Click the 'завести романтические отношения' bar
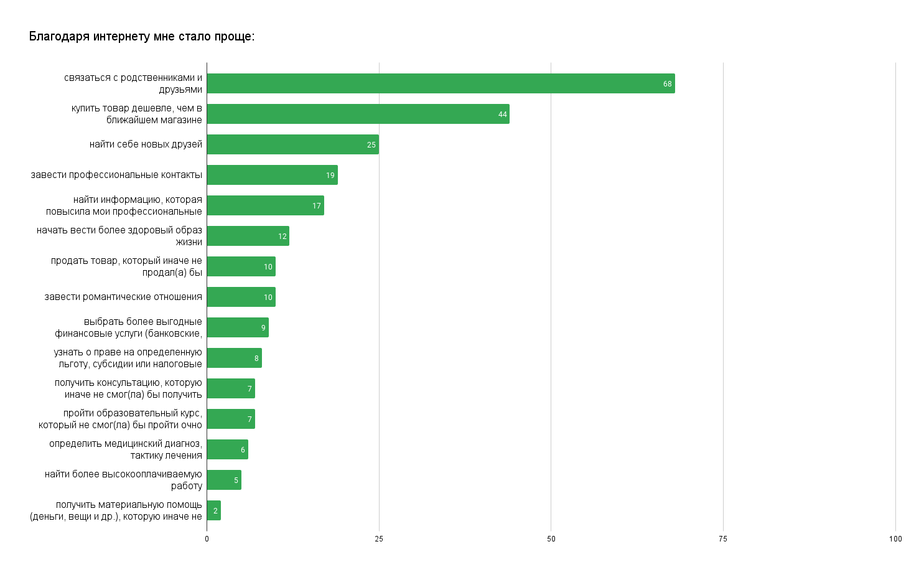This screenshot has width=924, height=572. pos(241,297)
